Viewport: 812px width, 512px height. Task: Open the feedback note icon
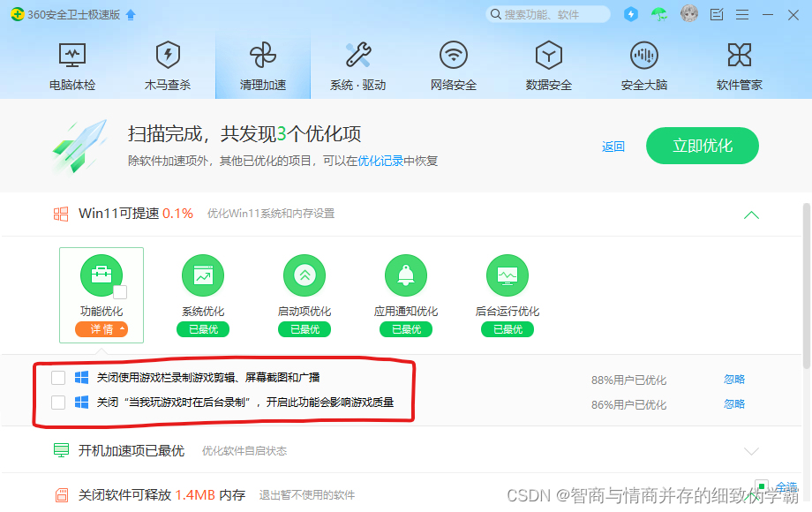point(717,14)
